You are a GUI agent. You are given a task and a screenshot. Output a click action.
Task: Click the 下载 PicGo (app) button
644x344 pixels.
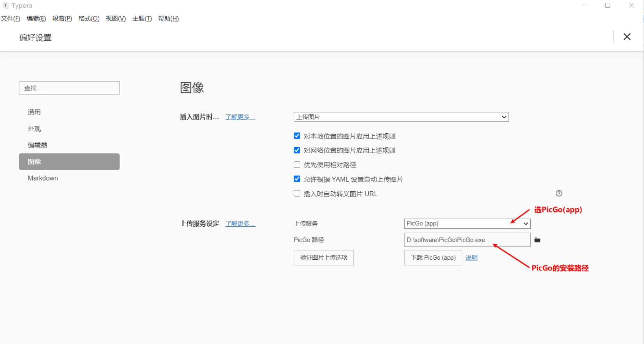[433, 258]
